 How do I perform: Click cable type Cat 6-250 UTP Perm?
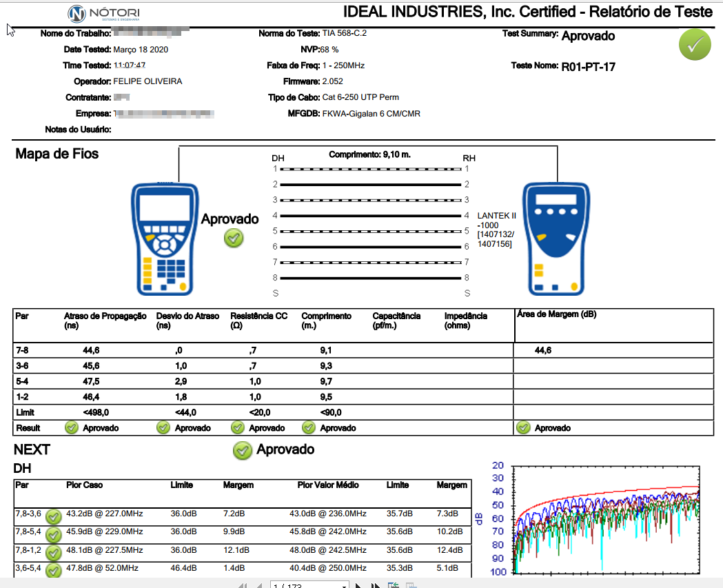(x=360, y=97)
